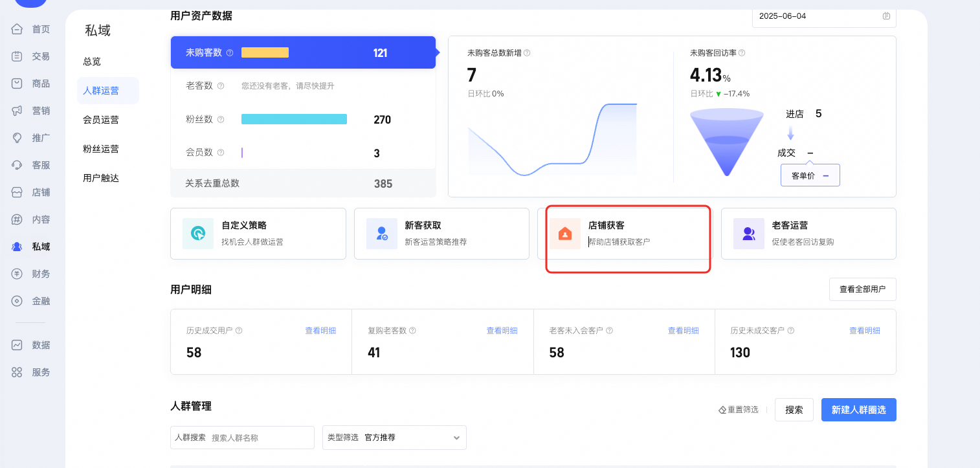Viewport: 980px width, 468px height.
Task: Click the 金融 diamond icon
Action: point(17,301)
